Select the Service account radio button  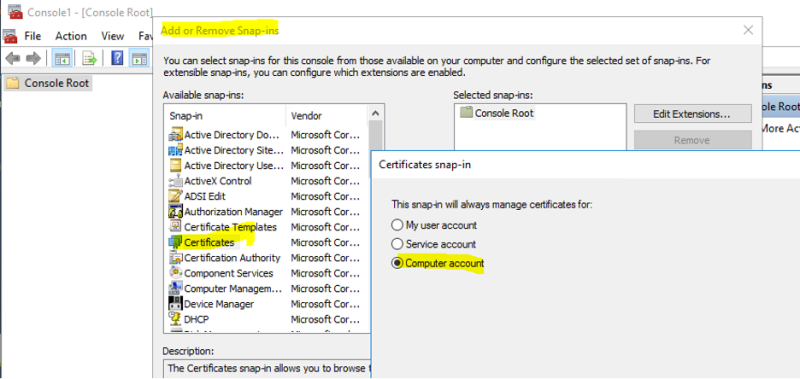point(397,244)
